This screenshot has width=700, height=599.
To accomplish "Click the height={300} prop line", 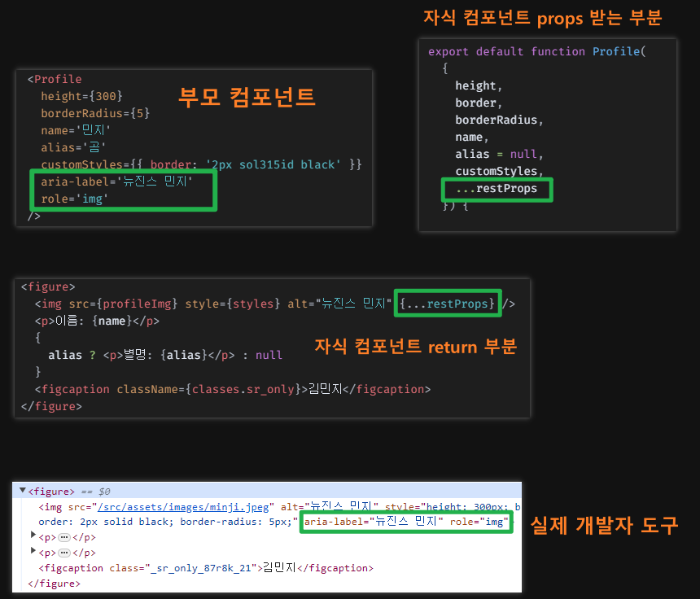I will pos(81,96).
